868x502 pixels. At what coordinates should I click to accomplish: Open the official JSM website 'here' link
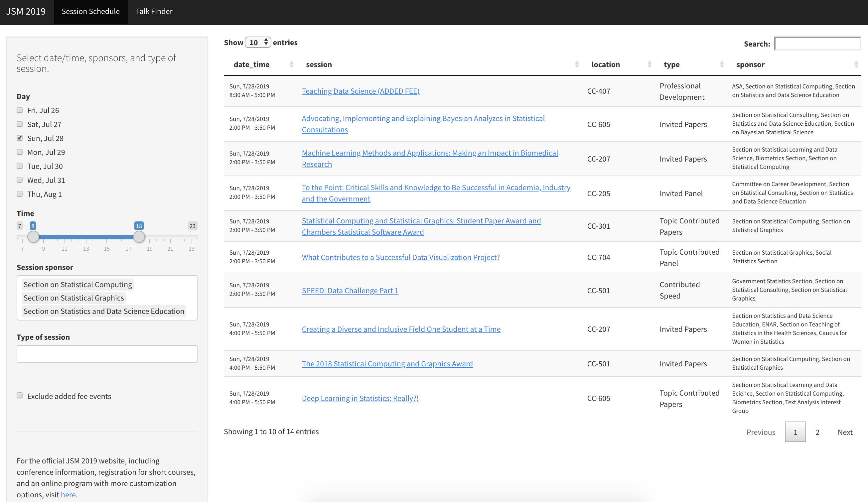[x=68, y=495]
